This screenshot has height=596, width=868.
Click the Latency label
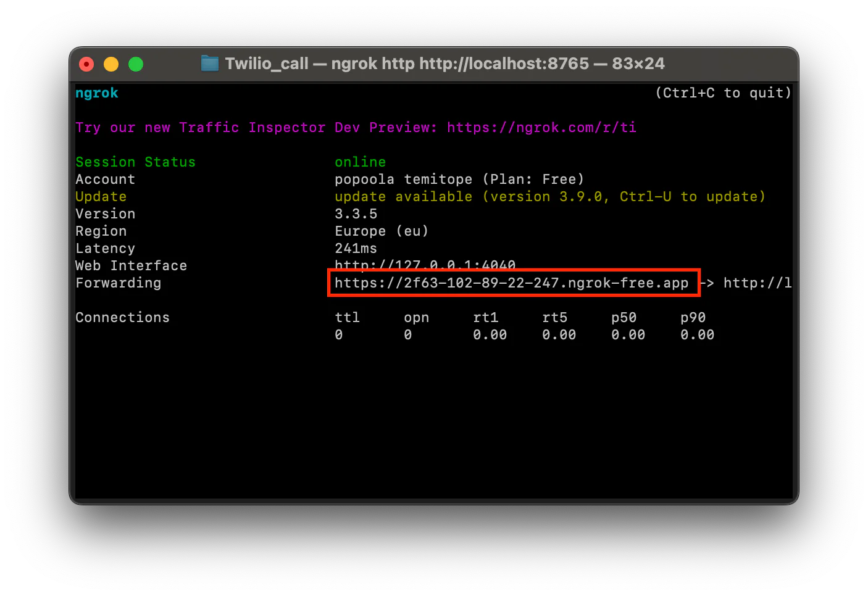point(106,249)
